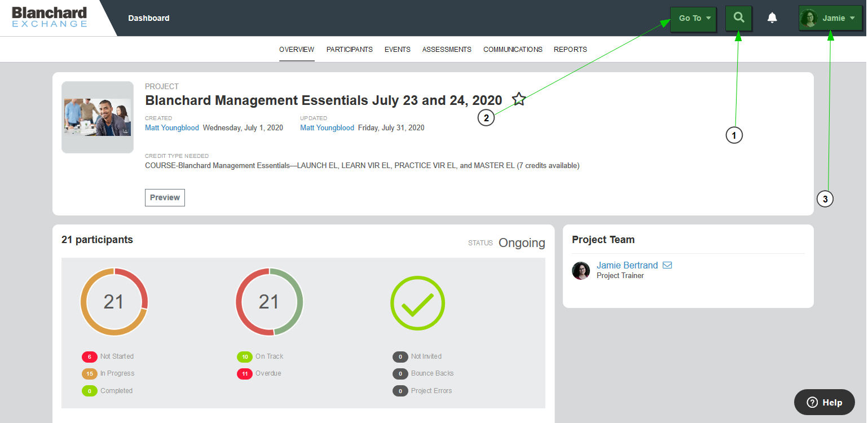Image resolution: width=868 pixels, height=423 pixels.
Task: Email Jamie Bertrand via envelope icon
Action: tap(667, 265)
